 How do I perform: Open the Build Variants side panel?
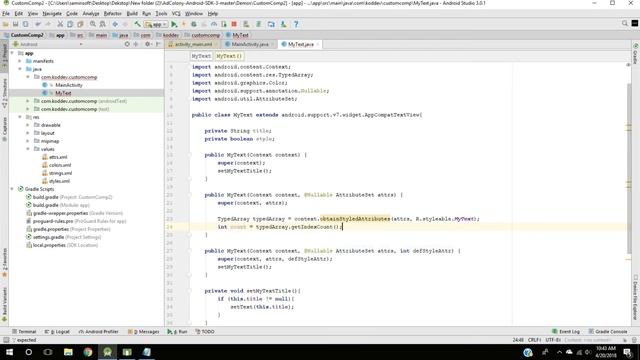pos(4,304)
